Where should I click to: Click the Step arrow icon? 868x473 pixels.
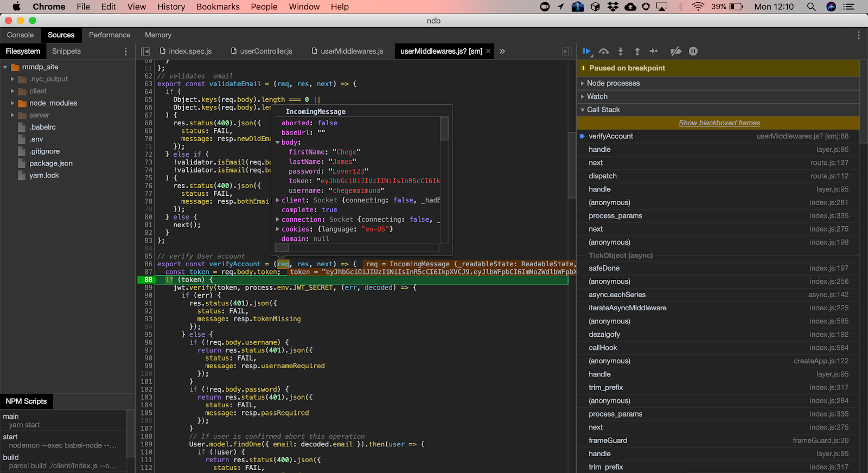pos(654,52)
